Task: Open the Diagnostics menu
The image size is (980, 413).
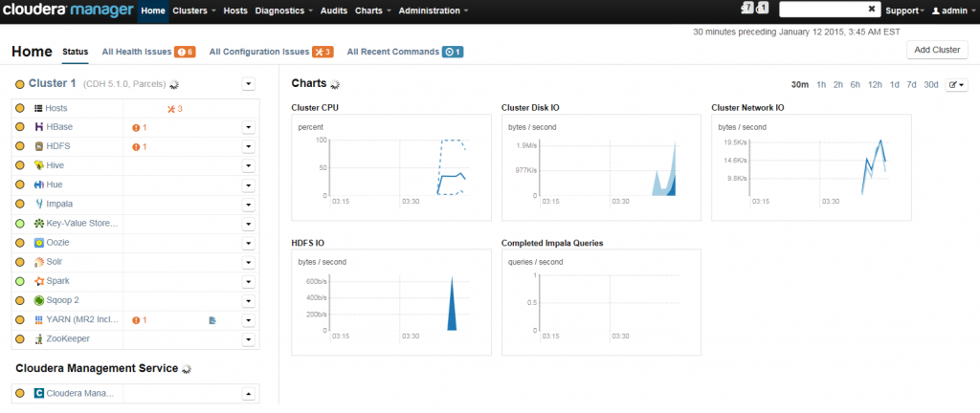Action: (283, 11)
